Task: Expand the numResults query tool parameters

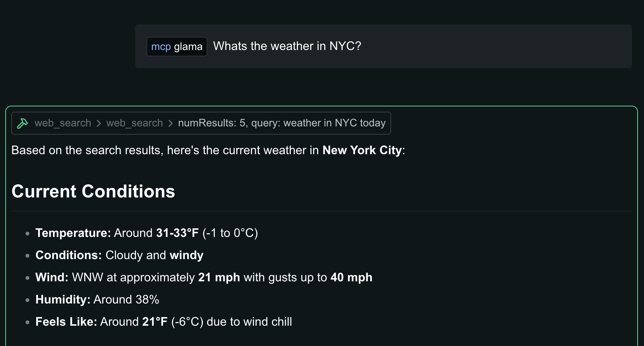Action: (x=282, y=123)
